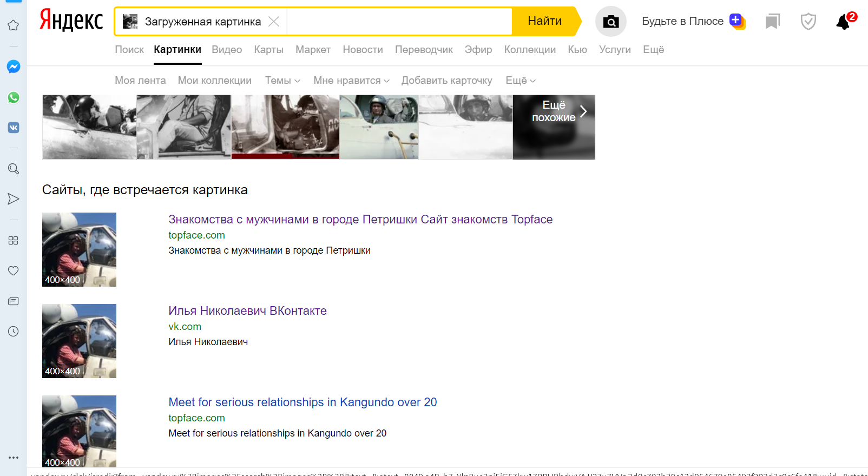The image size is (868, 476).
Task: Click the yellow Найти search button
Action: pos(545,22)
